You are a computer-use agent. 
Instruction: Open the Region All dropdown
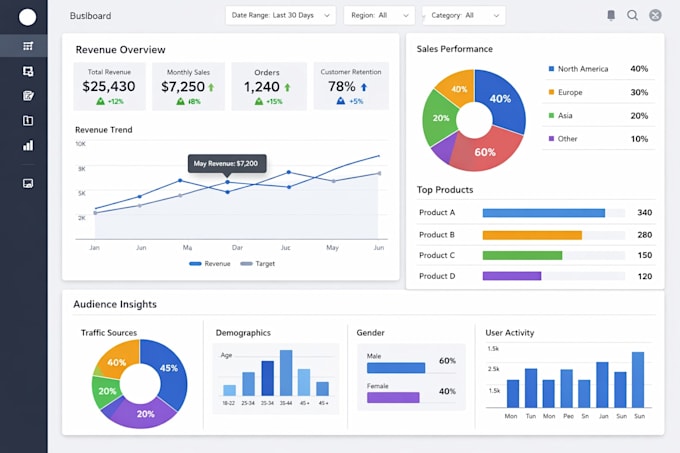click(379, 15)
